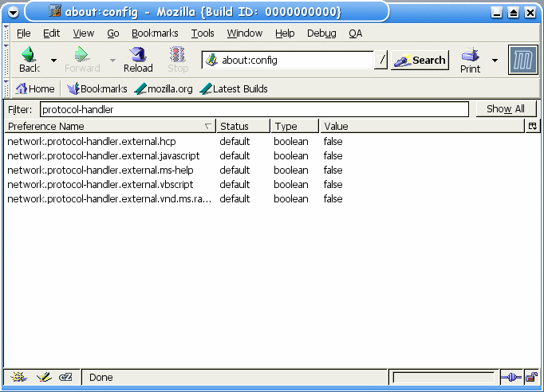Open the View menu
Image resolution: width=544 pixels, height=392 pixels.
[83, 33]
